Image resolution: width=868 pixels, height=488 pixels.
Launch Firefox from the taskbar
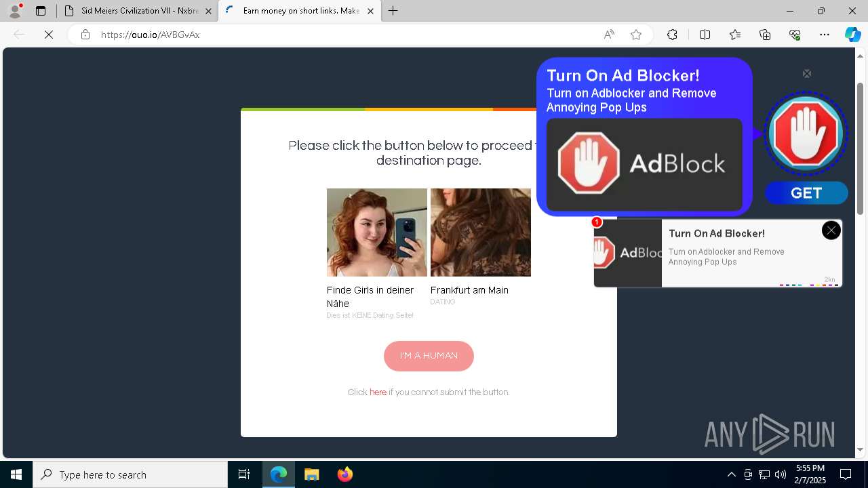click(x=345, y=474)
